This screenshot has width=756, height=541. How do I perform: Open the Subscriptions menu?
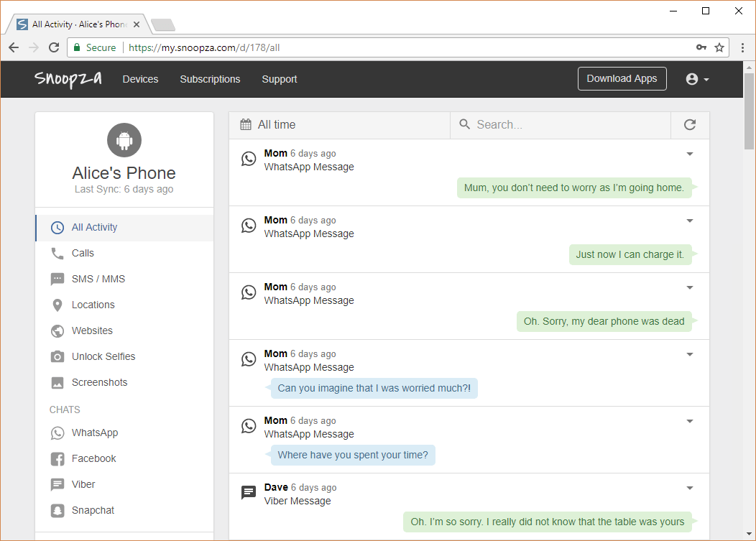[x=210, y=79]
